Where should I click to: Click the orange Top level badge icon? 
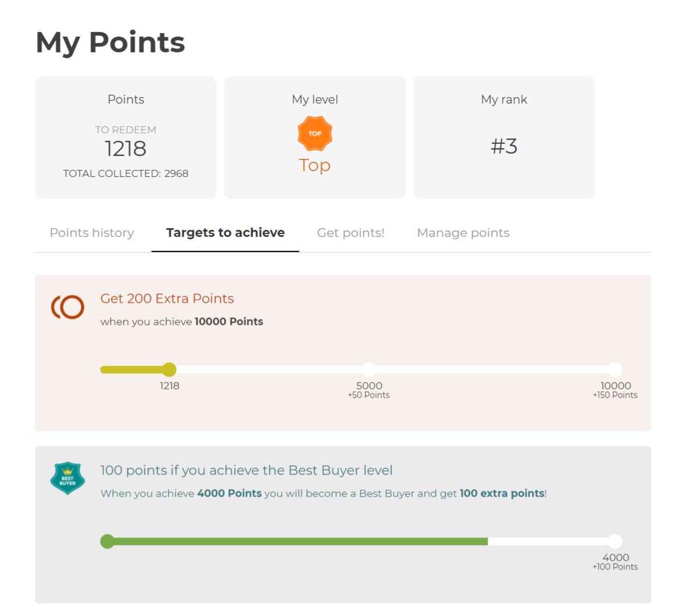tap(315, 133)
